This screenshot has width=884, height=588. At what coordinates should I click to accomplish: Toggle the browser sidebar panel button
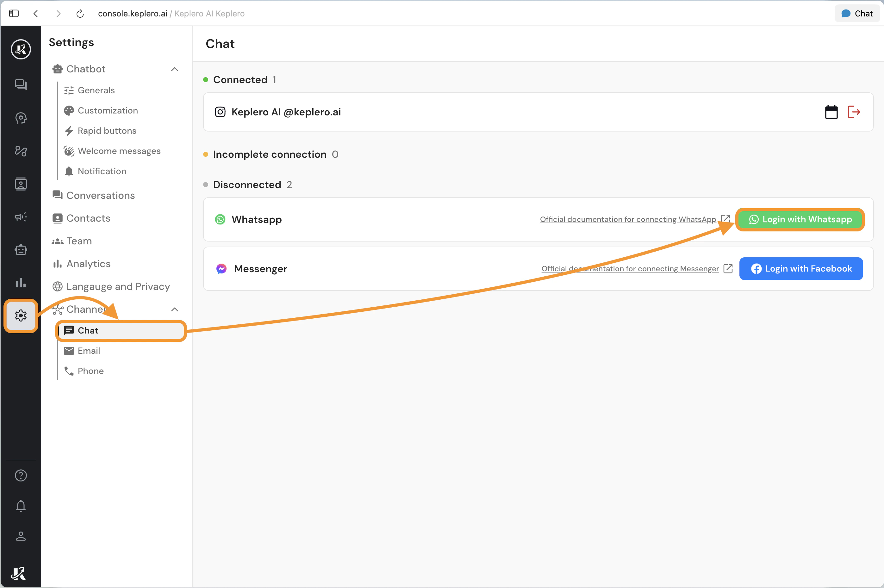[14, 14]
